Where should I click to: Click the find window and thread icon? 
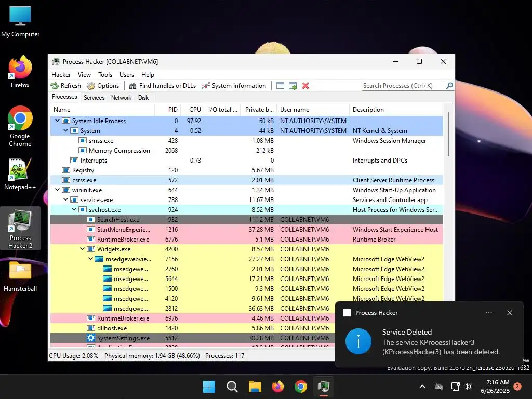(293, 86)
